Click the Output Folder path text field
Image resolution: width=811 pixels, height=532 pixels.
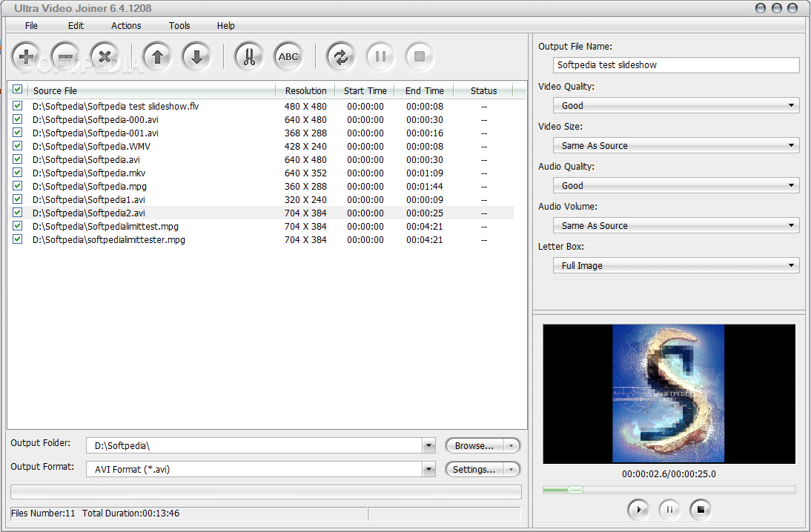(x=254, y=445)
